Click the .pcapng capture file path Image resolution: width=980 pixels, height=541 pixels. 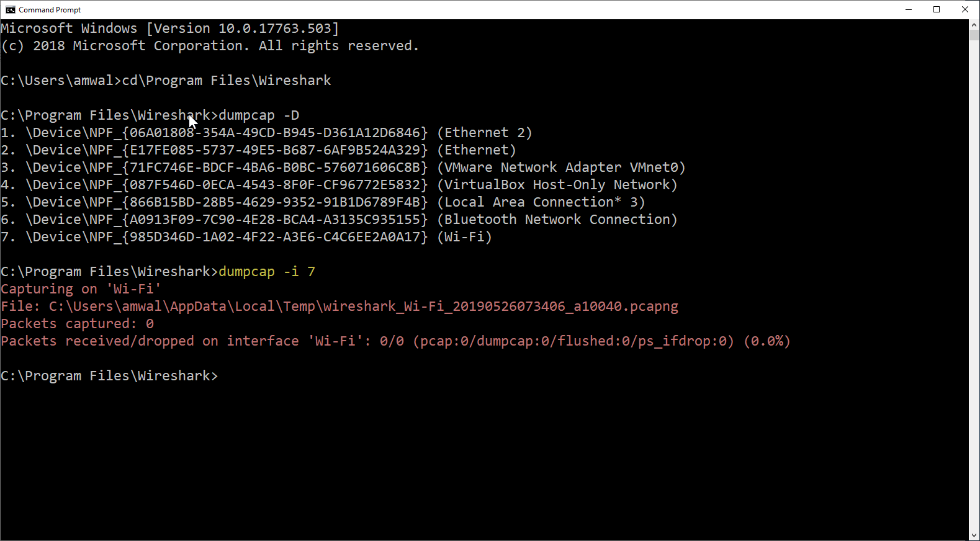click(x=363, y=306)
